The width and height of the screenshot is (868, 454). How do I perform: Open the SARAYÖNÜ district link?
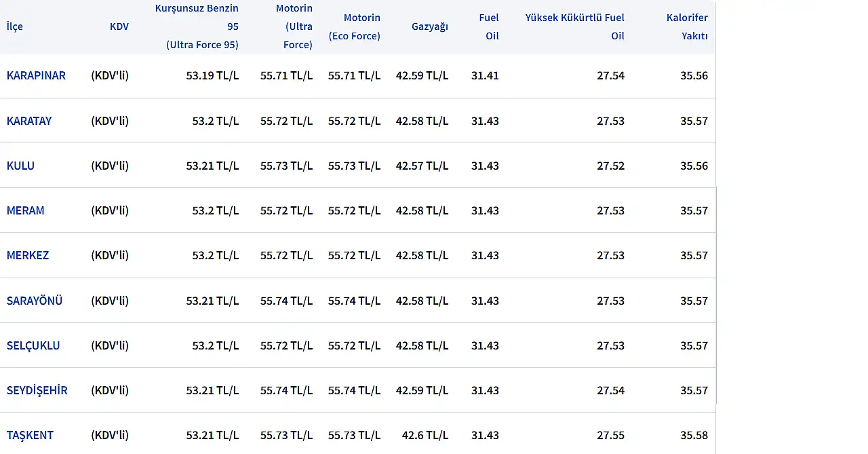(35, 301)
